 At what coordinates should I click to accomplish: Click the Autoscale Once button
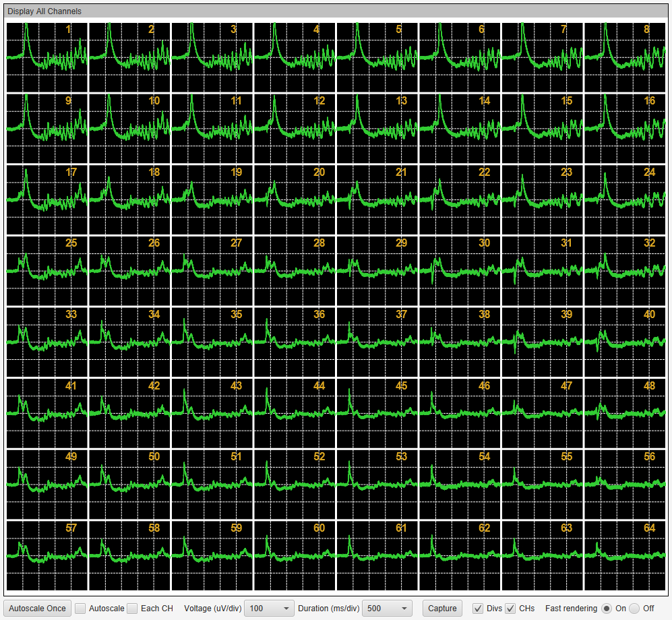(37, 609)
